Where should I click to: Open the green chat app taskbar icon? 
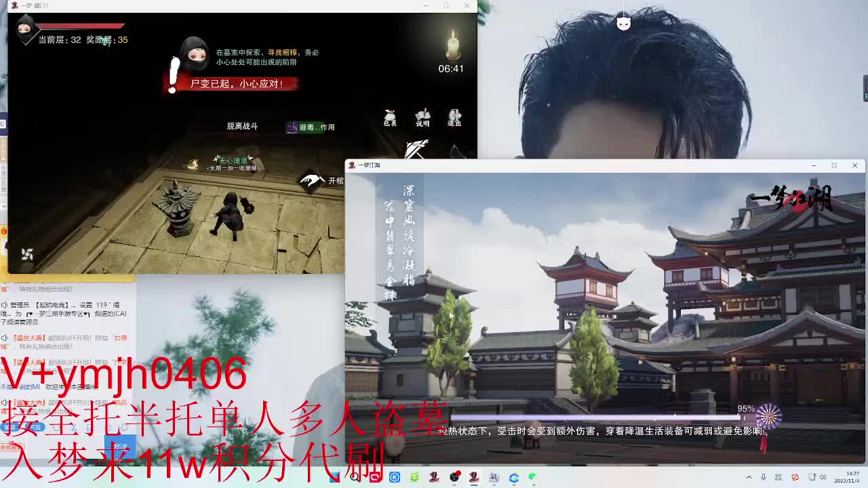tap(534, 477)
